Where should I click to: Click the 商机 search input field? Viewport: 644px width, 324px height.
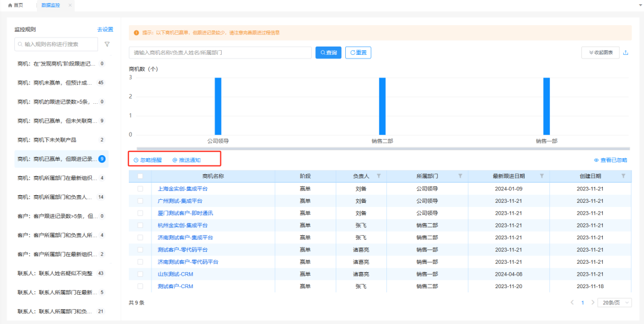(221, 53)
